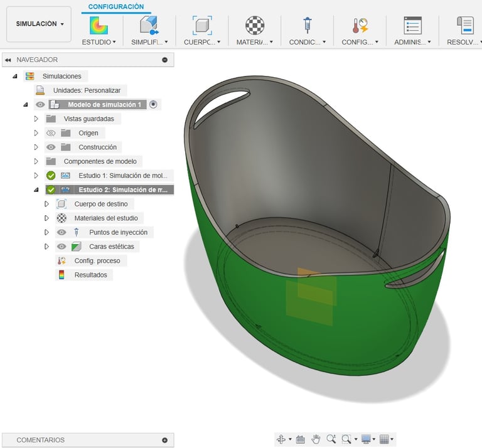Expand the Cuerpo de destino node

coord(46,204)
